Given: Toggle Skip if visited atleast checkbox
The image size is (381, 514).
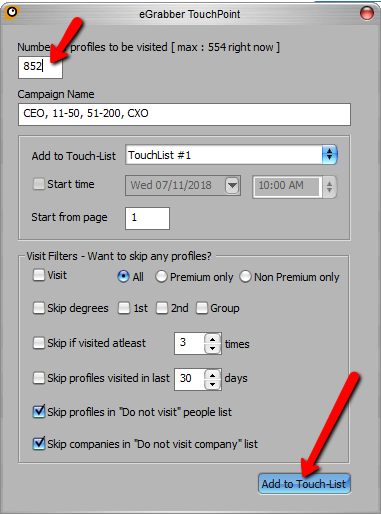Looking at the screenshot, I should (x=39, y=343).
